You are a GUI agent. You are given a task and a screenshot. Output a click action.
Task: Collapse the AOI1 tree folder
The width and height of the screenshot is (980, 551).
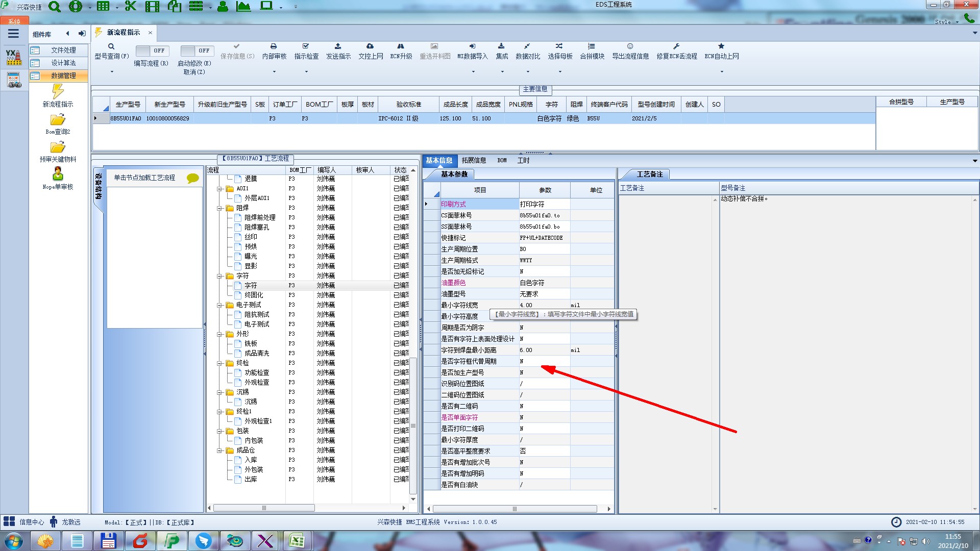(219, 189)
